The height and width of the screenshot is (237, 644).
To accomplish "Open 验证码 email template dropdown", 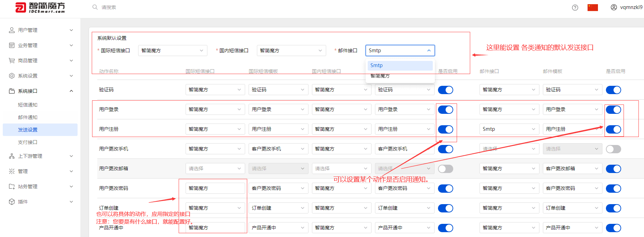I will coord(572,90).
